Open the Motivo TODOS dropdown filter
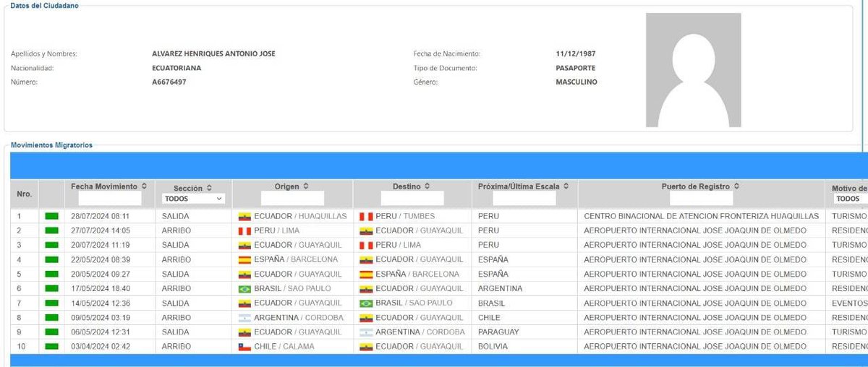Image resolution: width=868 pixels, height=367 pixels. pyautogui.click(x=851, y=198)
